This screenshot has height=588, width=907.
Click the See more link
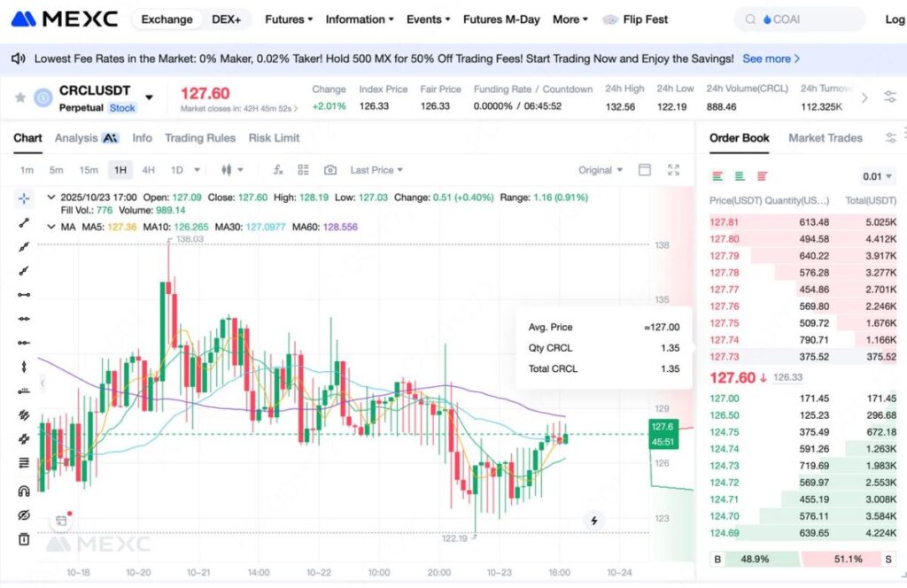tap(771, 58)
